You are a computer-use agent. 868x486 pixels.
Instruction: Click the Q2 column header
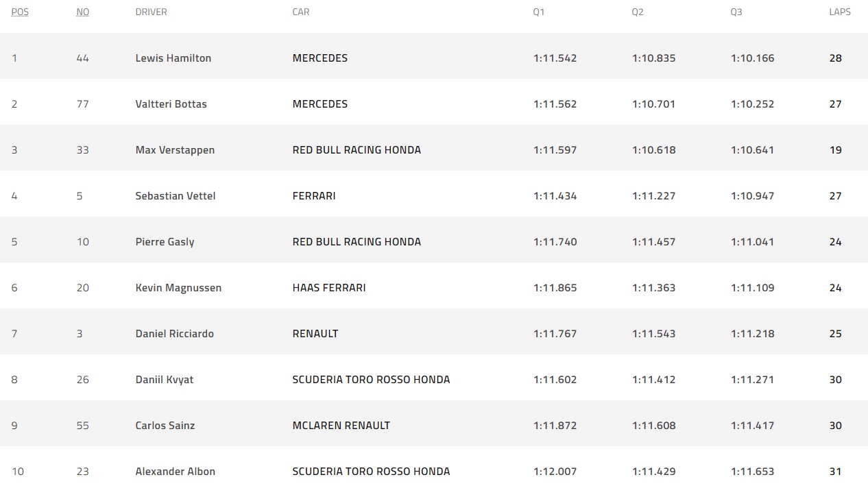click(638, 12)
